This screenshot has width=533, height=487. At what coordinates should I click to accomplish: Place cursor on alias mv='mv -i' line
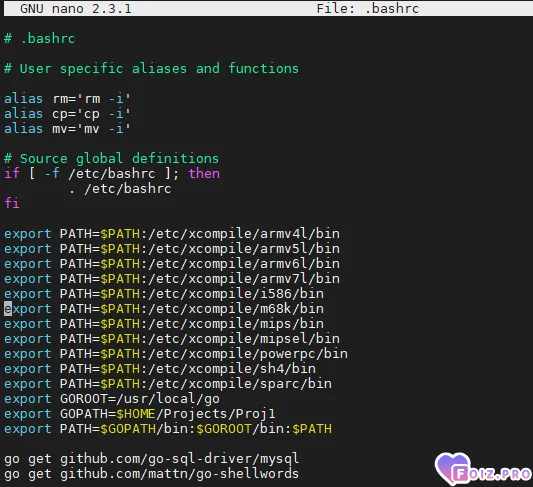(67, 129)
